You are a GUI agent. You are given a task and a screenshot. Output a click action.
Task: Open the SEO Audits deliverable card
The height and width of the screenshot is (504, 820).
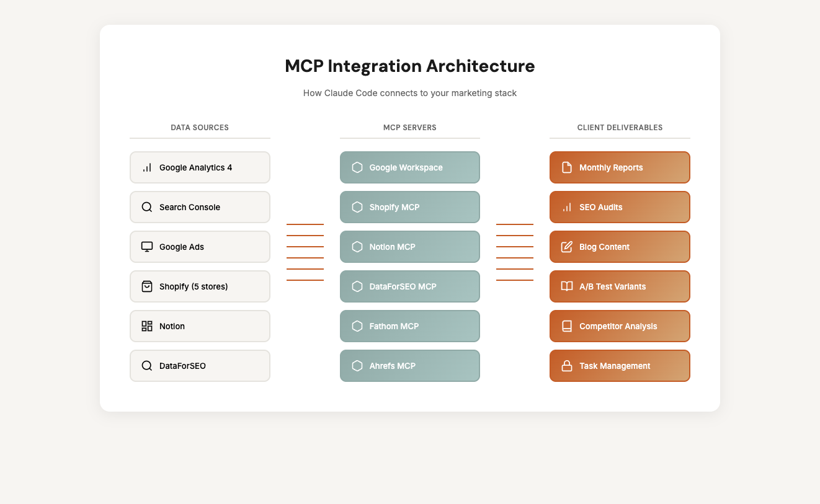click(x=619, y=207)
